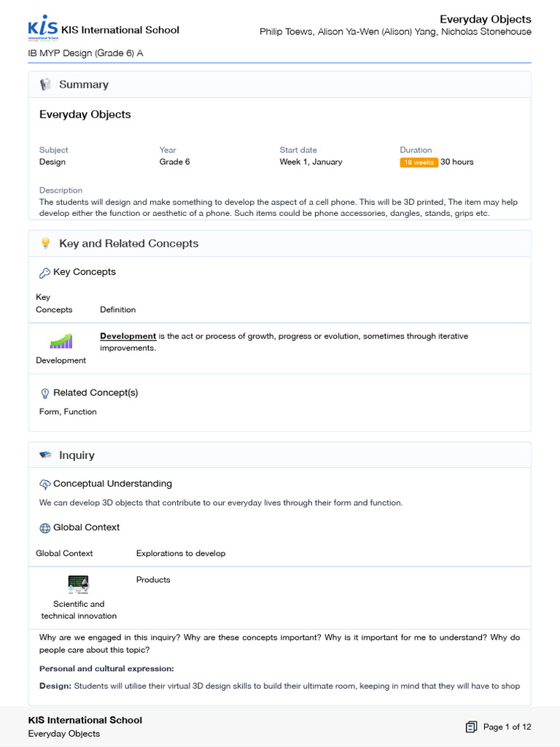
Task: Click the Key and Related Concepts header
Action: 128,244
